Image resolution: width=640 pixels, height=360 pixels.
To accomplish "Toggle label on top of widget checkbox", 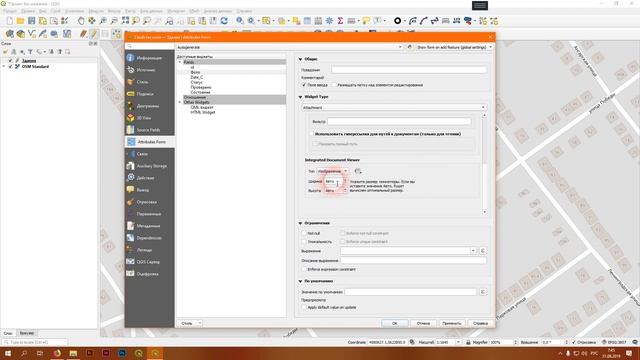I will click(334, 85).
